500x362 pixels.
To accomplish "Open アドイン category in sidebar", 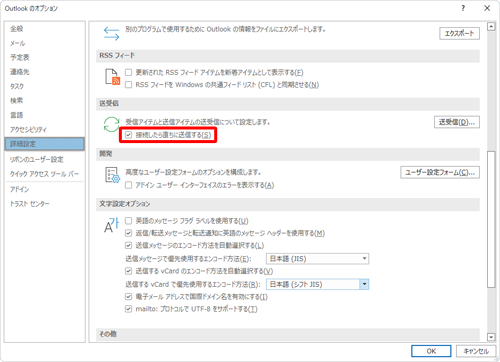I will [45, 189].
